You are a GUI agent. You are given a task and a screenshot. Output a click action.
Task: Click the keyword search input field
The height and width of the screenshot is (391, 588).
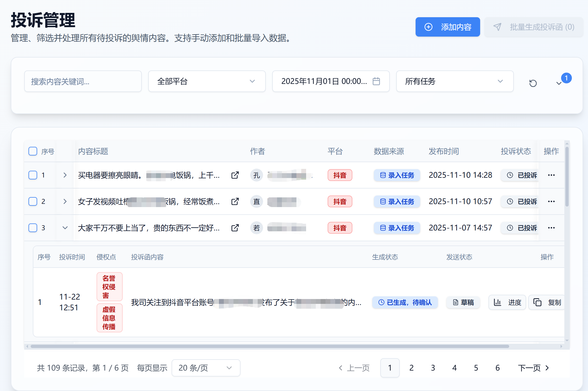pyautogui.click(x=83, y=81)
